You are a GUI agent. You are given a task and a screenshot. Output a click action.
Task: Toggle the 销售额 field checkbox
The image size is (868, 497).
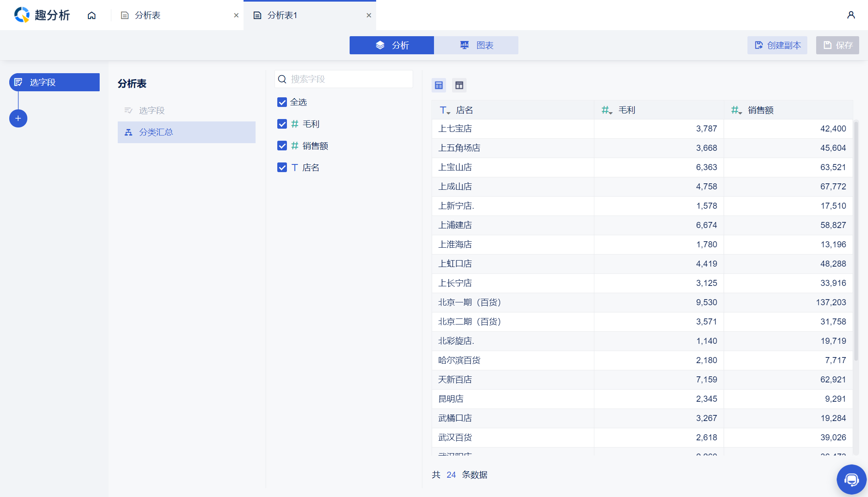(x=282, y=146)
